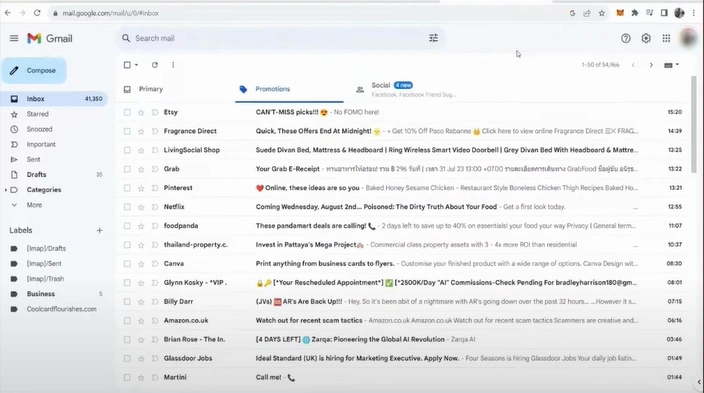Check the Billy Darr email checkbox
704x393 pixels.
click(127, 302)
